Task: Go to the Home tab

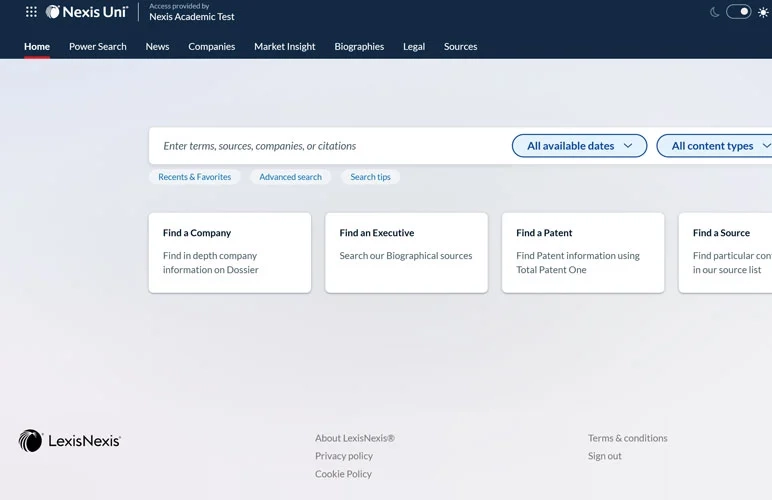Action: (x=37, y=46)
